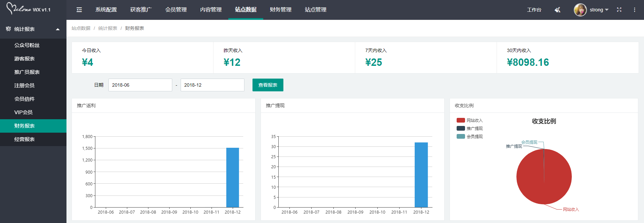
Task: Open the 财务管理 top menu
Action: point(280,10)
